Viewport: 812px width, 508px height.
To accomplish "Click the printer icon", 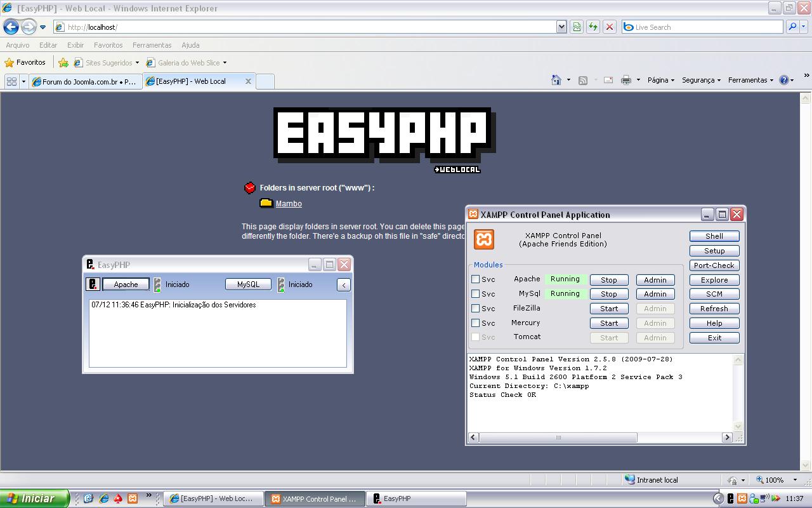I will pyautogui.click(x=626, y=80).
